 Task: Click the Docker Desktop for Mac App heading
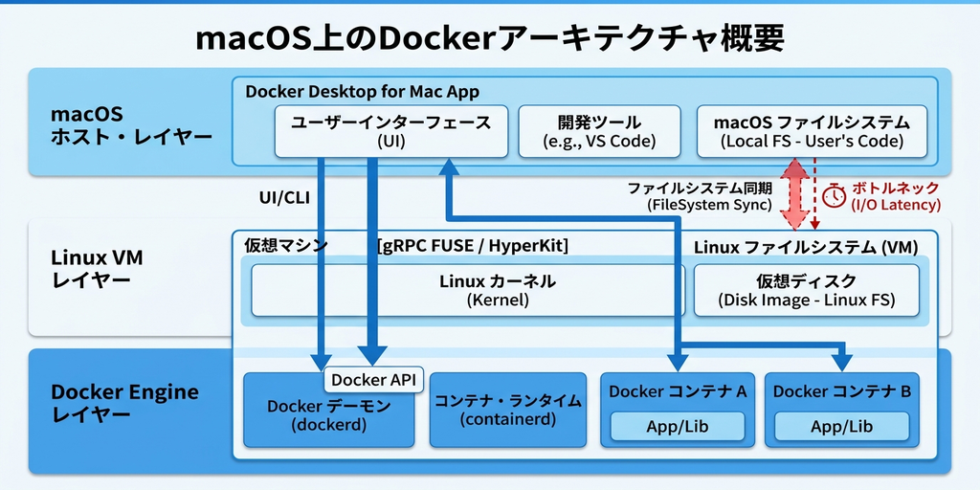(363, 92)
